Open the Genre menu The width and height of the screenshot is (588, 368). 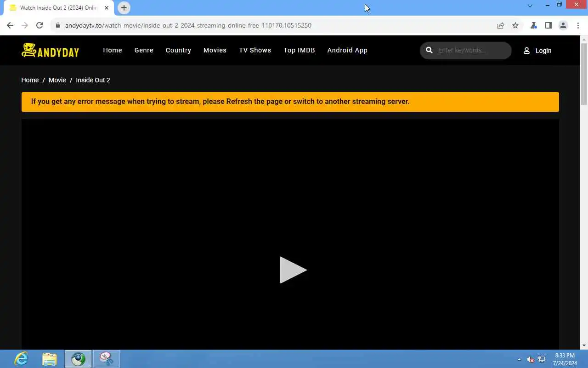click(x=144, y=50)
